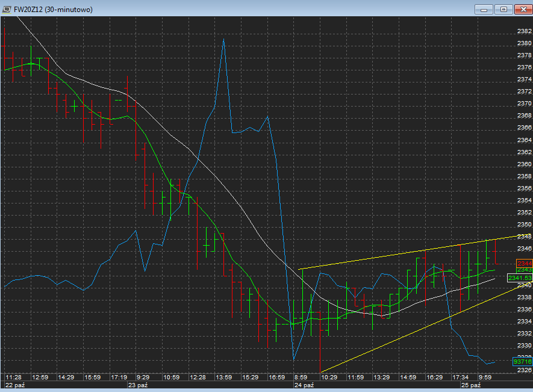Click the 22 paź date marker
The image size is (533, 392).
click(x=14, y=385)
